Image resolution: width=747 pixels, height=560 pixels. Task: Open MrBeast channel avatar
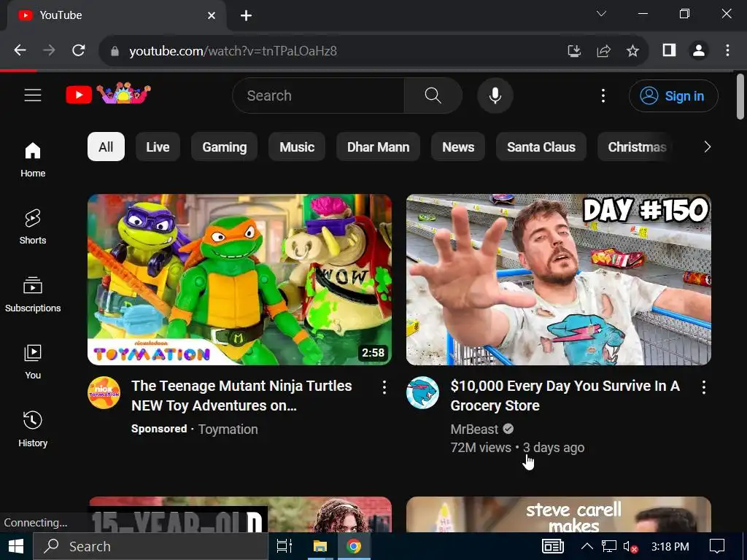pyautogui.click(x=422, y=393)
